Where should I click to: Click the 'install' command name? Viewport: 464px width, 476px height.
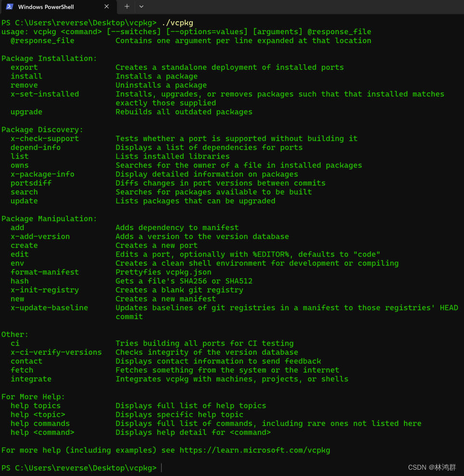[x=26, y=76]
